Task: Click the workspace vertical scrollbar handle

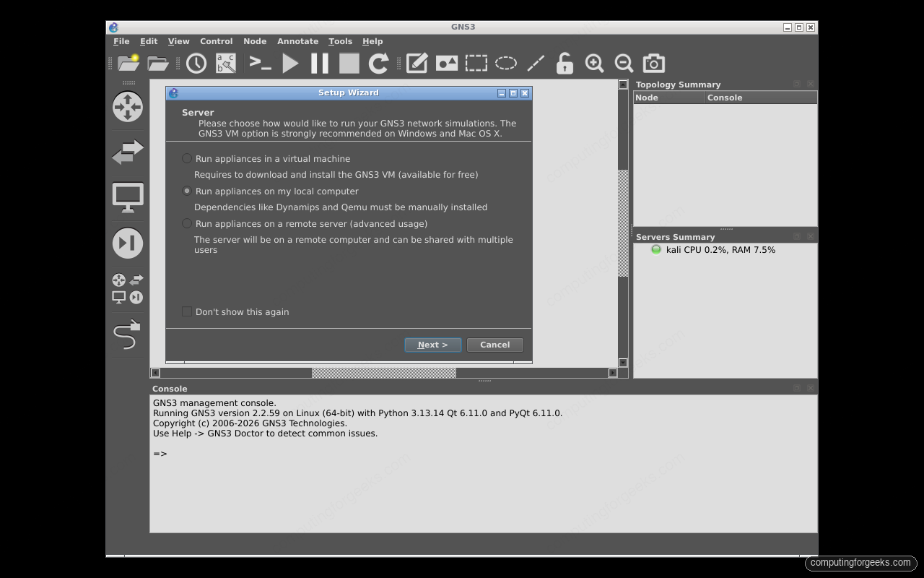Action: click(623, 223)
